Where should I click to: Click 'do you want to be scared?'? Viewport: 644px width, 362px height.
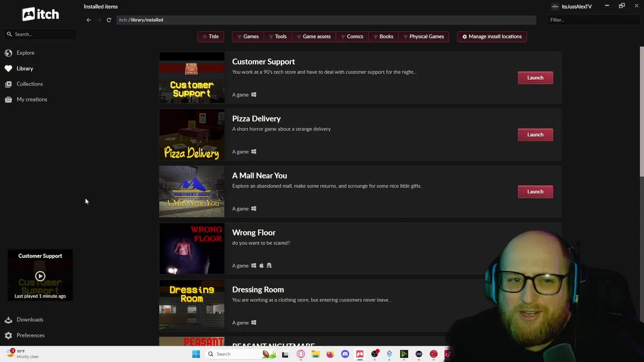pyautogui.click(x=261, y=243)
